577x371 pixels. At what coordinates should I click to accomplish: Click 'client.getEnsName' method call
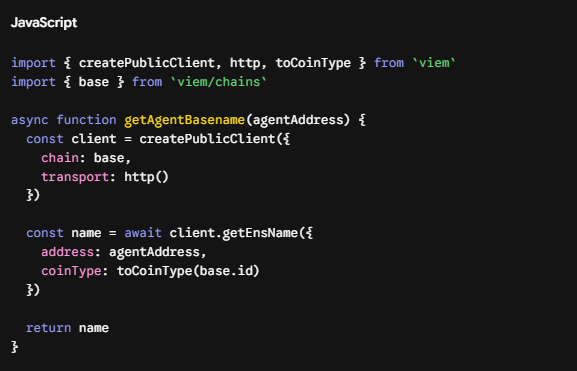(x=234, y=233)
